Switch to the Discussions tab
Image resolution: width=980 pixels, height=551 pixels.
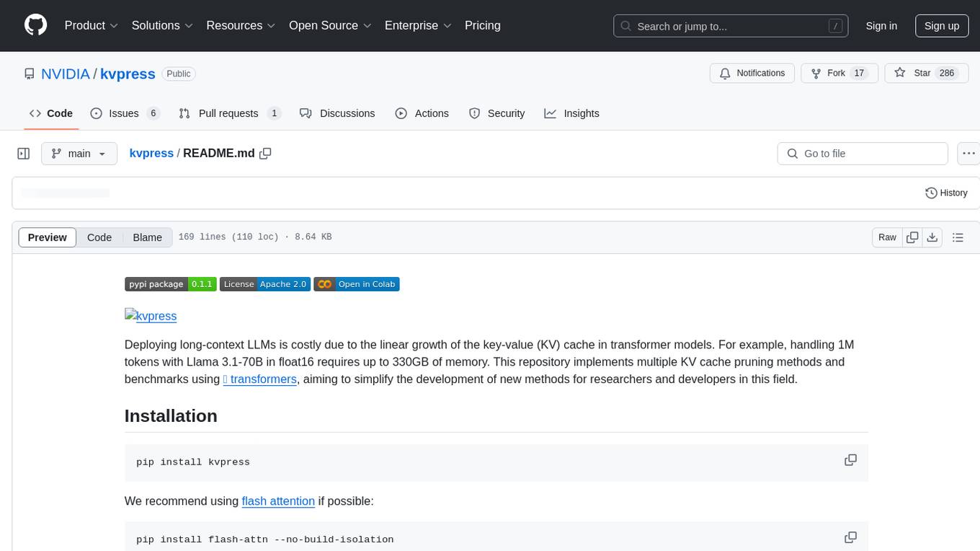point(337,113)
